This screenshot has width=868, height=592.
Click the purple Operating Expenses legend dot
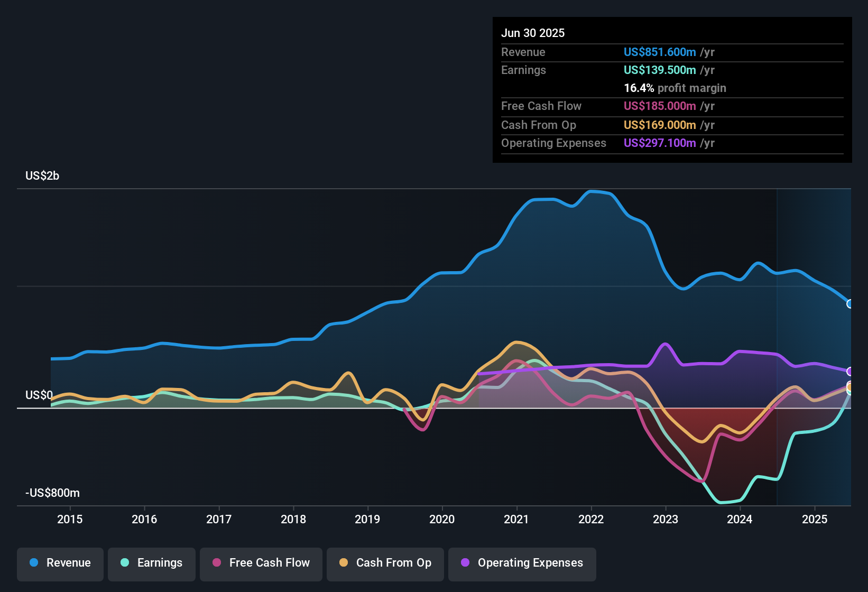[465, 563]
